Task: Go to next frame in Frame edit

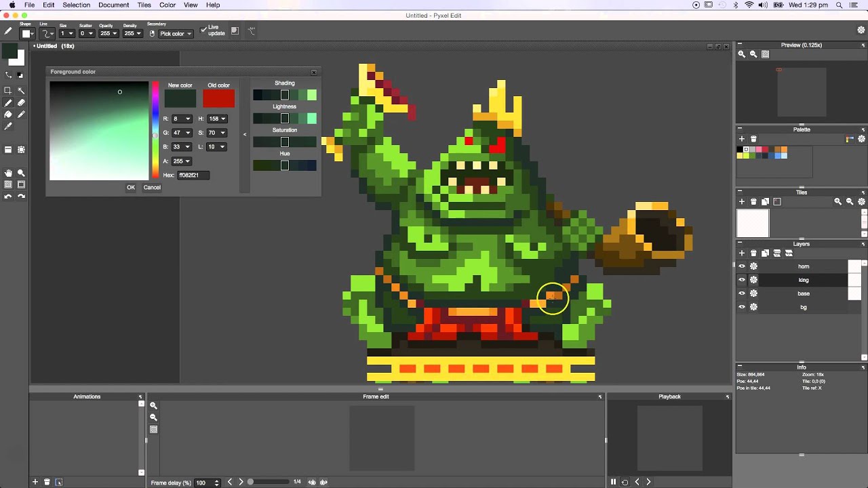Action: [241, 482]
